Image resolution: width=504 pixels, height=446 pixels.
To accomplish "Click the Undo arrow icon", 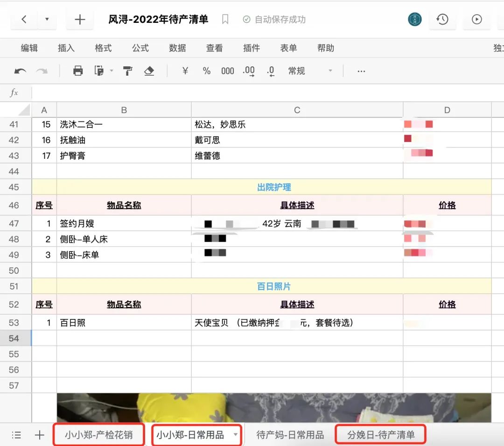I will pos(20,71).
